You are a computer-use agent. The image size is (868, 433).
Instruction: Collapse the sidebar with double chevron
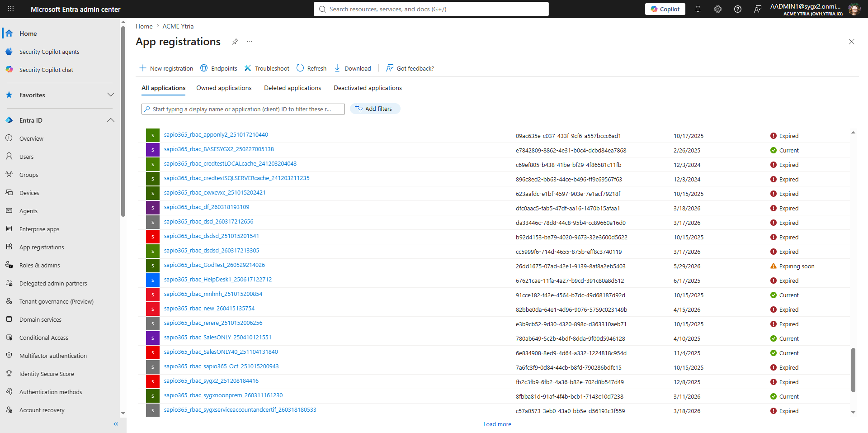[116, 424]
